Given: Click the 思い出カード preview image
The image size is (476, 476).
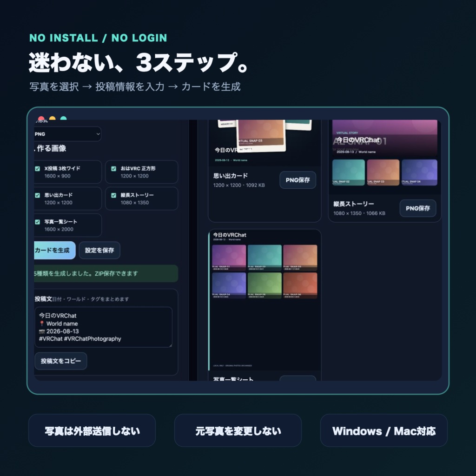Looking at the screenshot, I should 264,143.
